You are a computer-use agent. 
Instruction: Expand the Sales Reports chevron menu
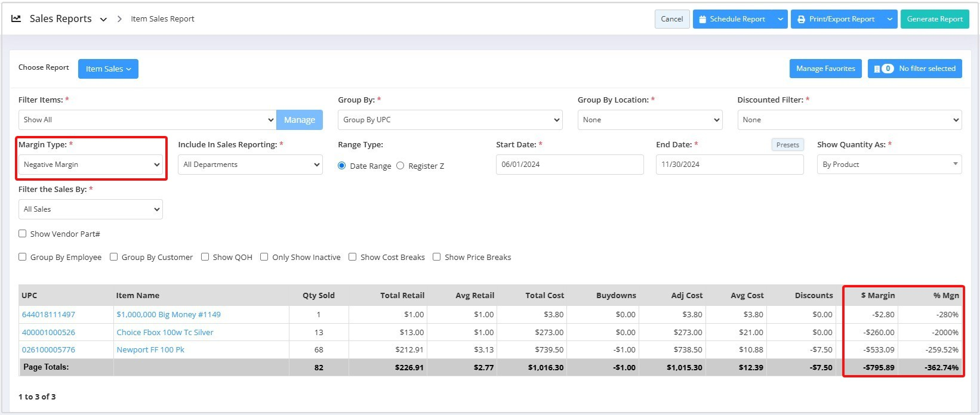coord(103,19)
